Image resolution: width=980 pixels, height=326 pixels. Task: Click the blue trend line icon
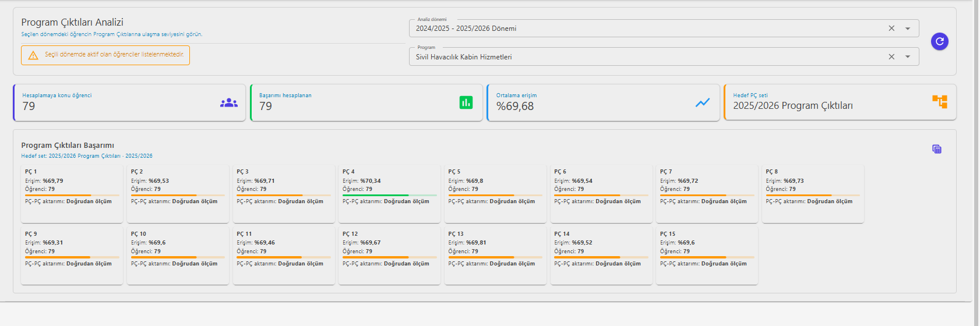[x=703, y=103]
